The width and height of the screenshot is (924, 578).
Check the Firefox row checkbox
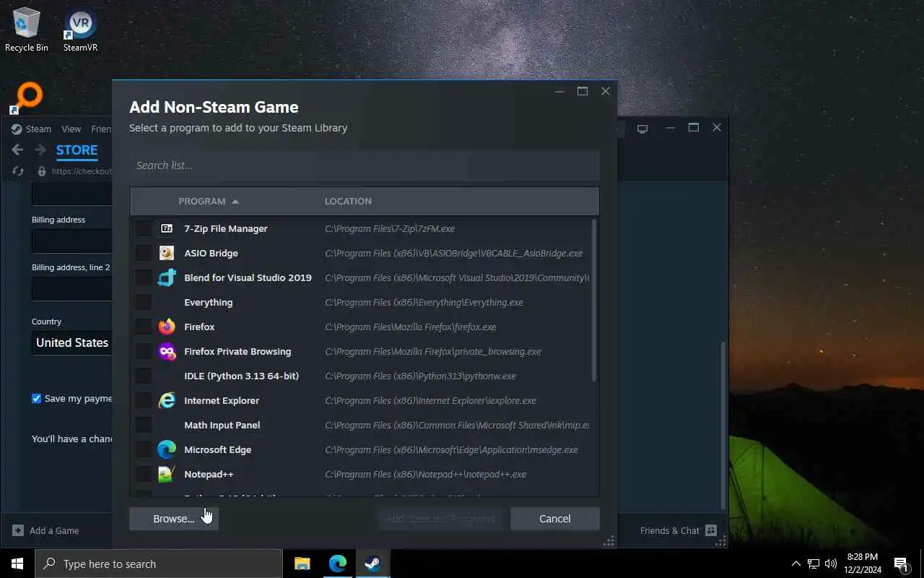(144, 327)
